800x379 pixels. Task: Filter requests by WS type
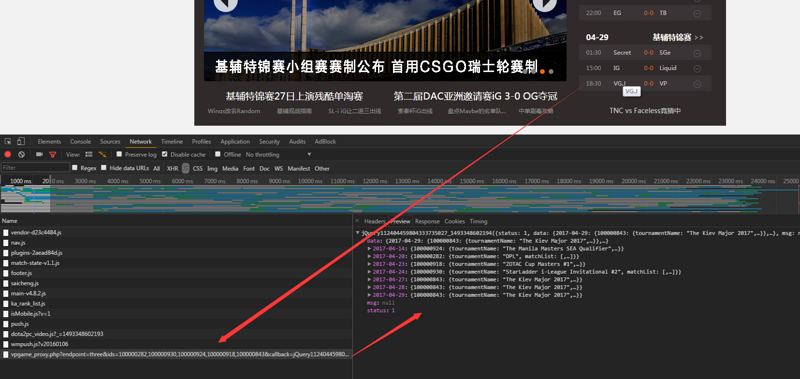[279, 168]
